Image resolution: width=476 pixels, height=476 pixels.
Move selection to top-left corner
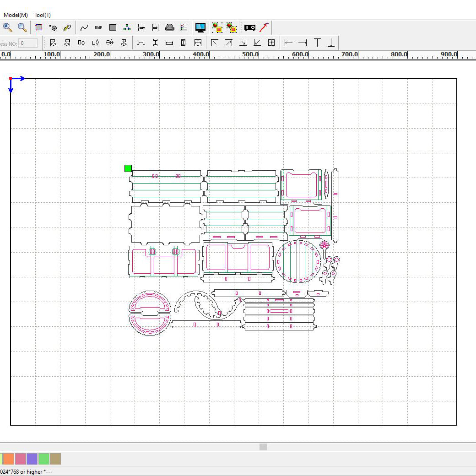pyautogui.click(x=214, y=43)
